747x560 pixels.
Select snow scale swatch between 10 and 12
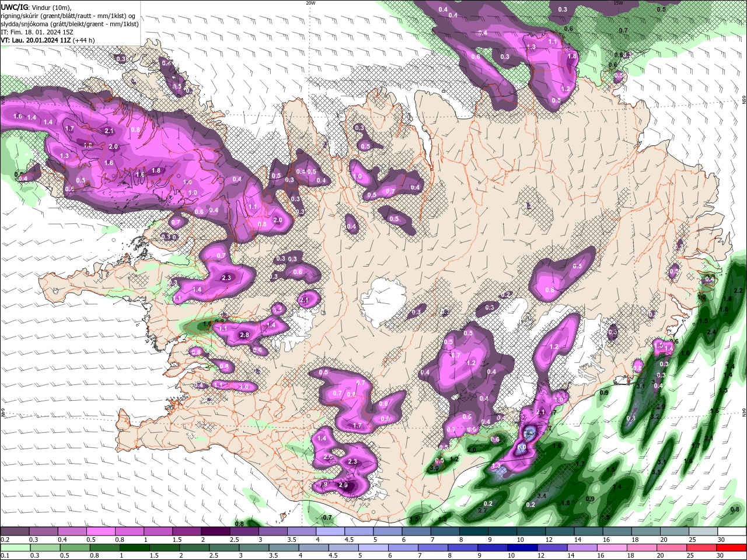pyautogui.click(x=531, y=531)
